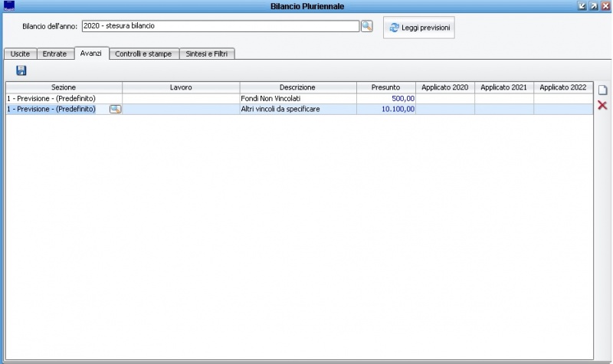This screenshot has height=364, width=613.
Task: Select the Altri vincoli da specificare cell
Action: tap(298, 109)
